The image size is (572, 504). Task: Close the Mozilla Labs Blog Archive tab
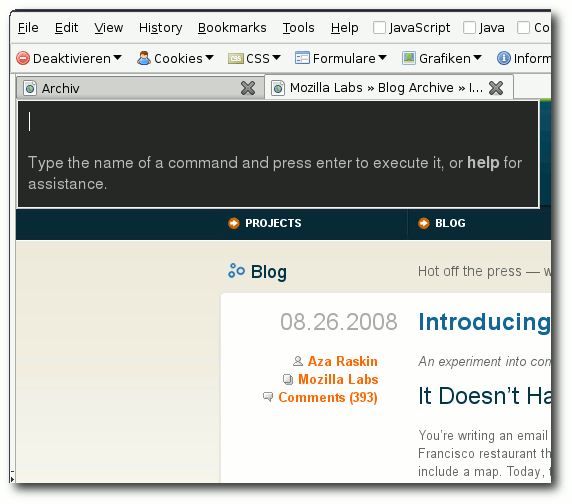496,88
